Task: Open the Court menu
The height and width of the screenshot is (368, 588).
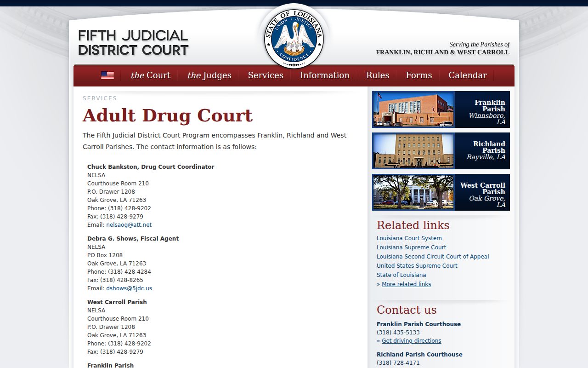Action: pos(150,75)
